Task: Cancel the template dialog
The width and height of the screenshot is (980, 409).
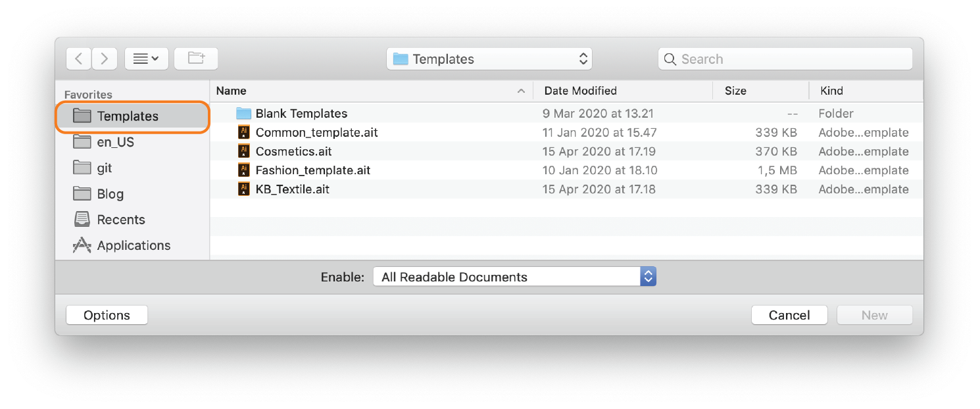Action: (x=789, y=315)
